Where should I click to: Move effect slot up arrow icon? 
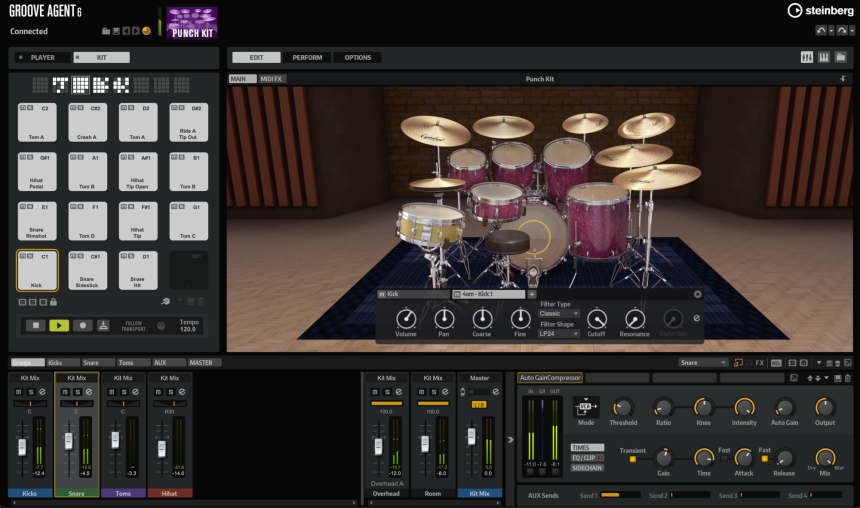[810, 378]
